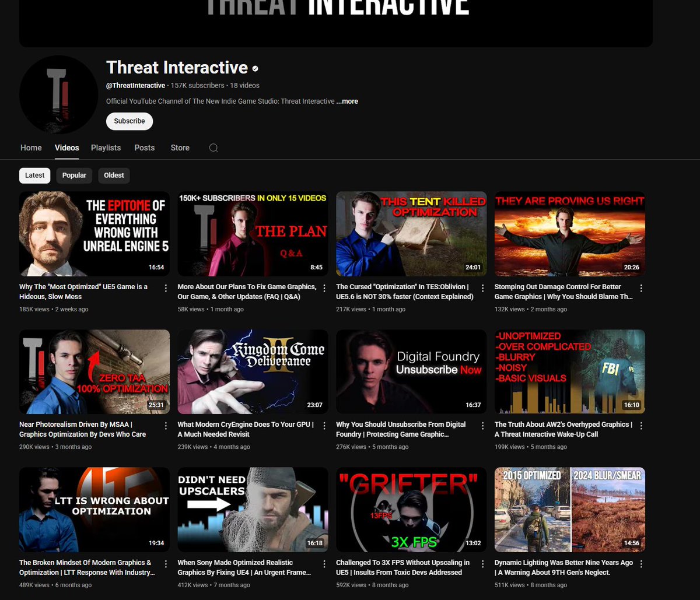Viewport: 700px width, 600px height.
Task: Click the "489K views" metadata text
Action: 34,585
